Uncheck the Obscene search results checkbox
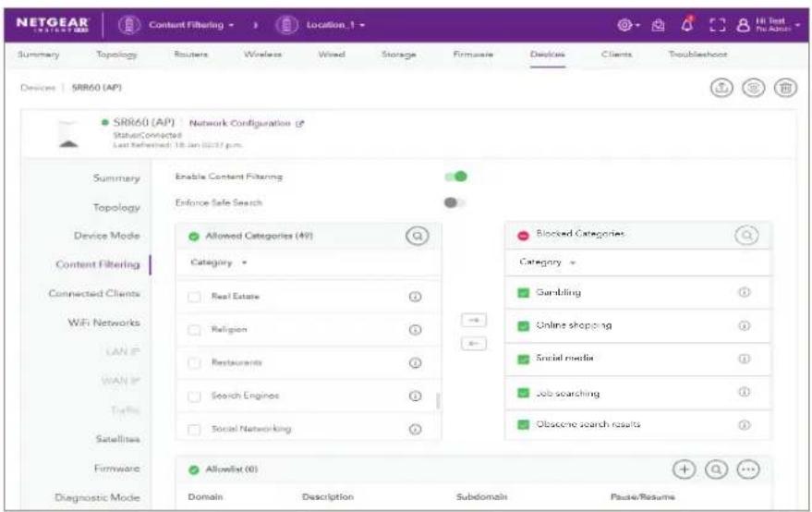 (524, 424)
